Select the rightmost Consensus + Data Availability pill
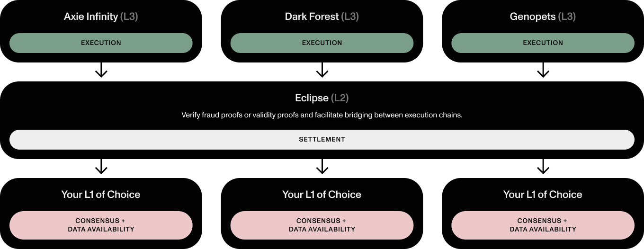The width and height of the screenshot is (644, 249). point(543,225)
